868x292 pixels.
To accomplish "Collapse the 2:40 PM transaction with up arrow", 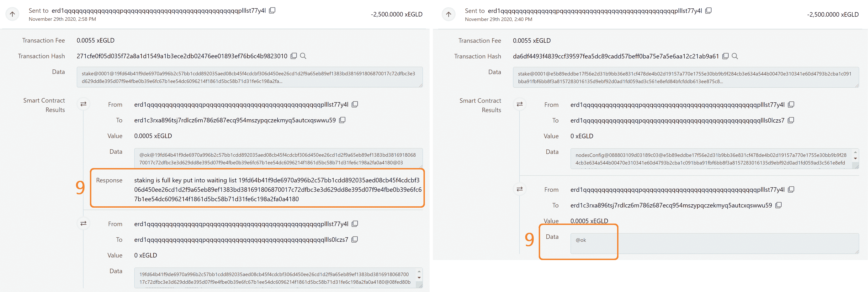I will [x=448, y=14].
